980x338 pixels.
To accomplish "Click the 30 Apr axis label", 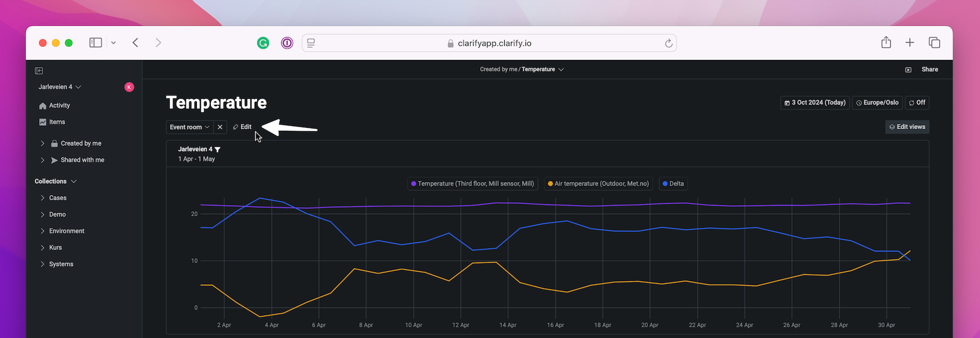I will pyautogui.click(x=886, y=325).
